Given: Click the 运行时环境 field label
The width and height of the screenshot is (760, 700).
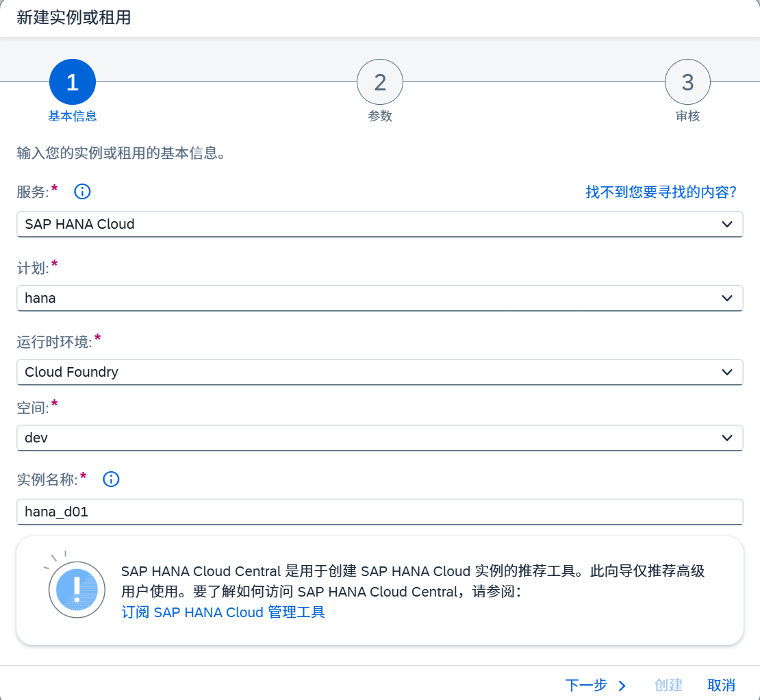Looking at the screenshot, I should (54, 342).
